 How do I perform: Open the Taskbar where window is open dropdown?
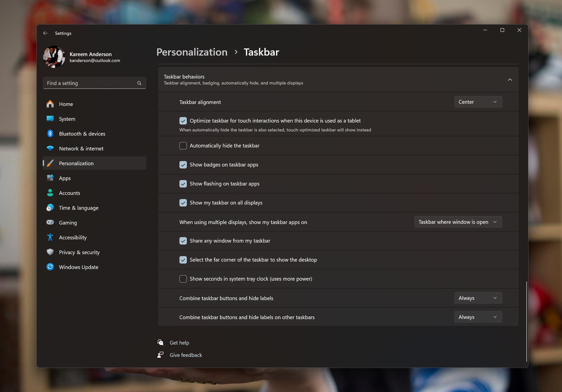coord(458,222)
